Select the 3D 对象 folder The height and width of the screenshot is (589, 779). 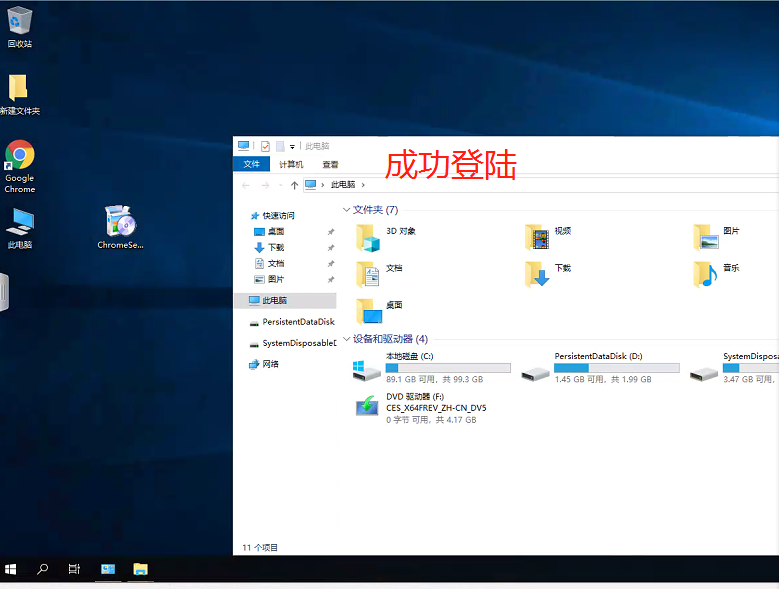click(x=387, y=237)
